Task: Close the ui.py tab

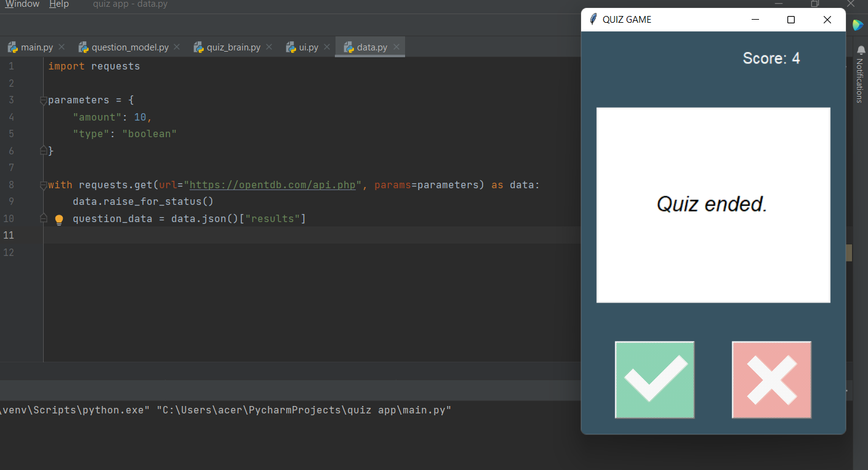Action: [326, 47]
